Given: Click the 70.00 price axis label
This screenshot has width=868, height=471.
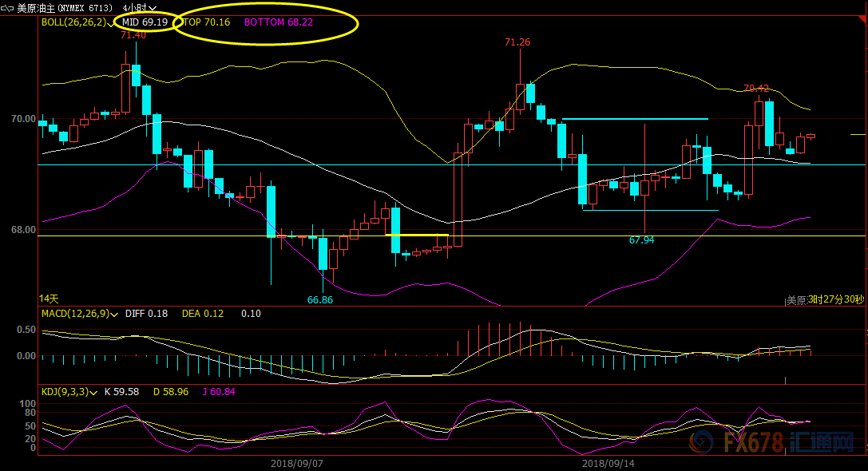Looking at the screenshot, I should (23, 119).
